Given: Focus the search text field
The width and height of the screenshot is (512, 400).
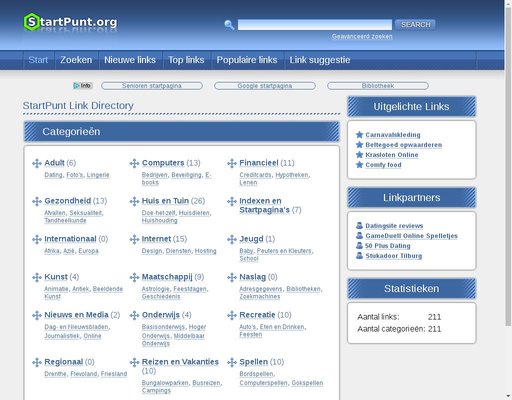Looking at the screenshot, I should point(315,25).
